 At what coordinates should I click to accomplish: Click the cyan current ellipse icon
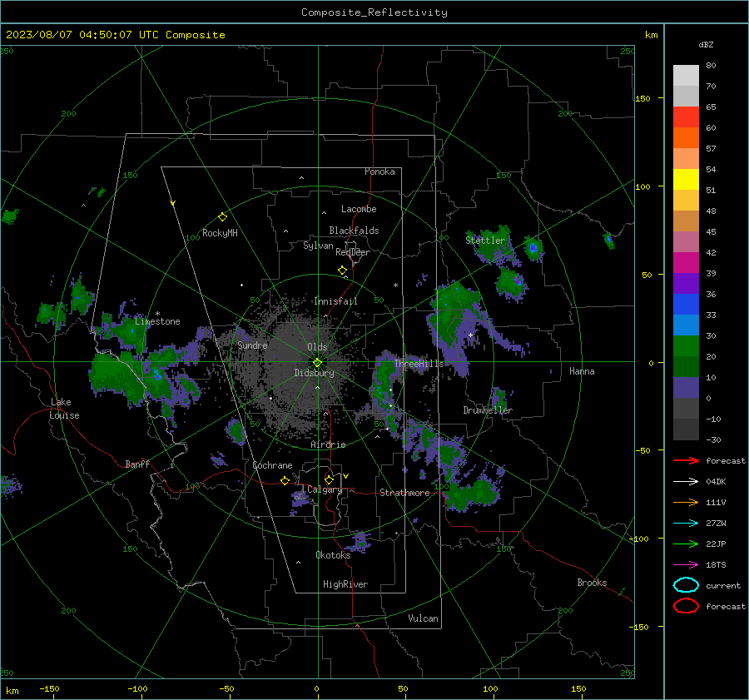pyautogui.click(x=686, y=585)
